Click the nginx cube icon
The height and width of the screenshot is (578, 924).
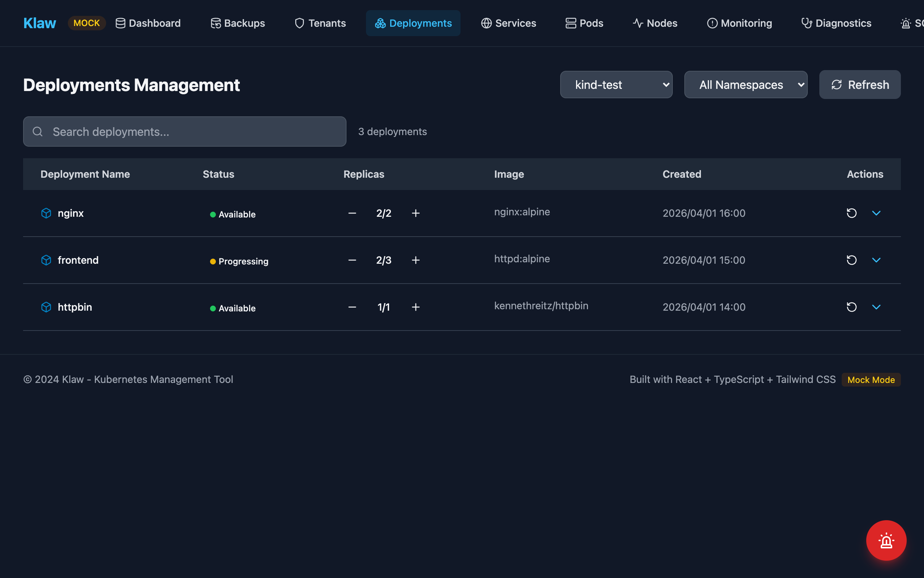(46, 213)
